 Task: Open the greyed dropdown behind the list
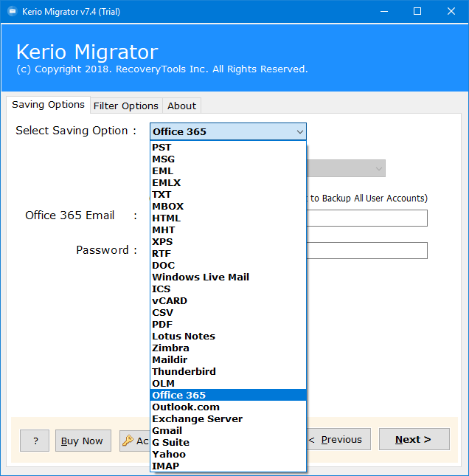coord(346,168)
